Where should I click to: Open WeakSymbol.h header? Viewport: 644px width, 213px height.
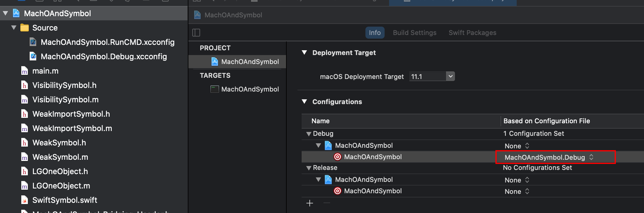coord(59,143)
